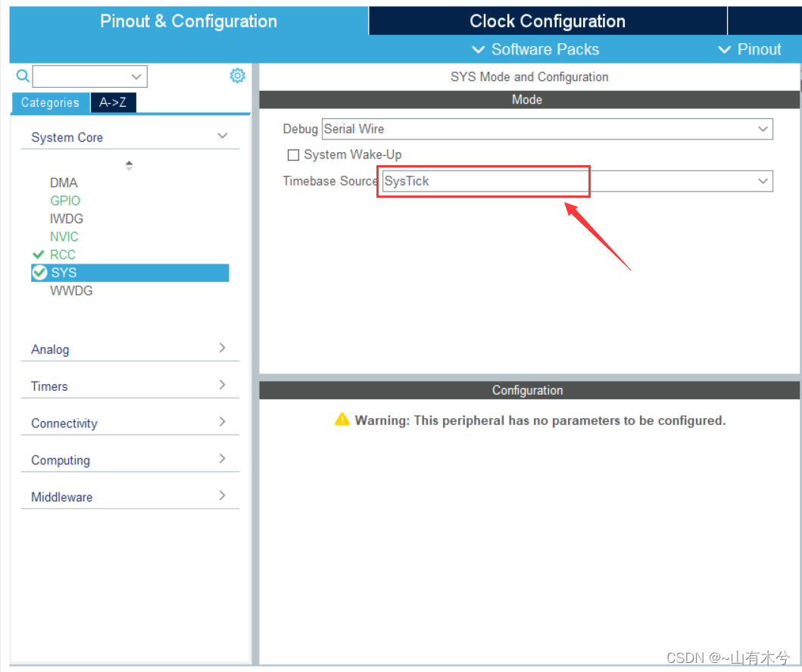Switch to Clock Configuration tab
The image size is (802, 672).
pyautogui.click(x=548, y=21)
